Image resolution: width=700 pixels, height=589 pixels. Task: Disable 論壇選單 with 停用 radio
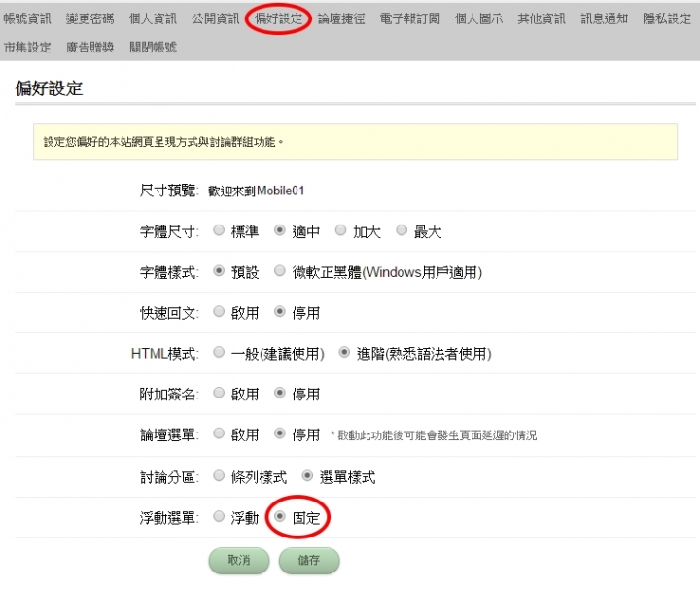279,433
